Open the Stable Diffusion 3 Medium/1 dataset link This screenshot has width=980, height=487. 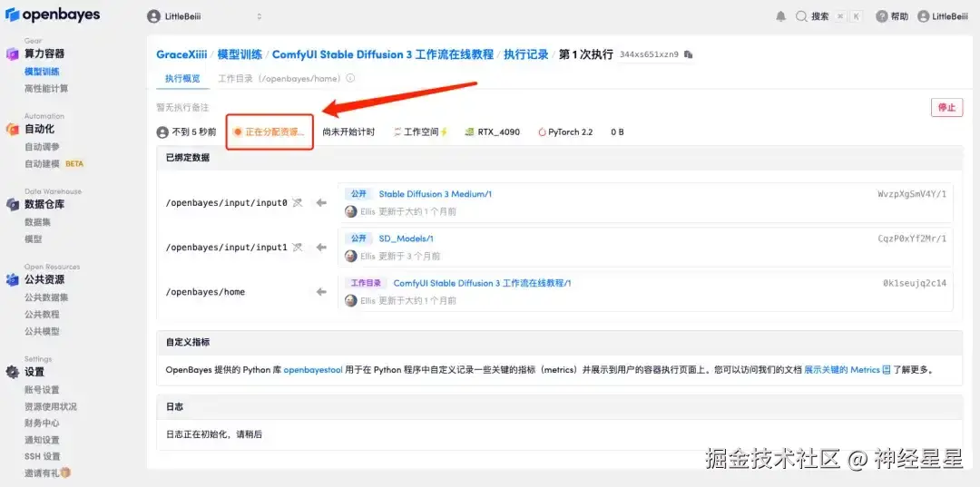click(435, 194)
